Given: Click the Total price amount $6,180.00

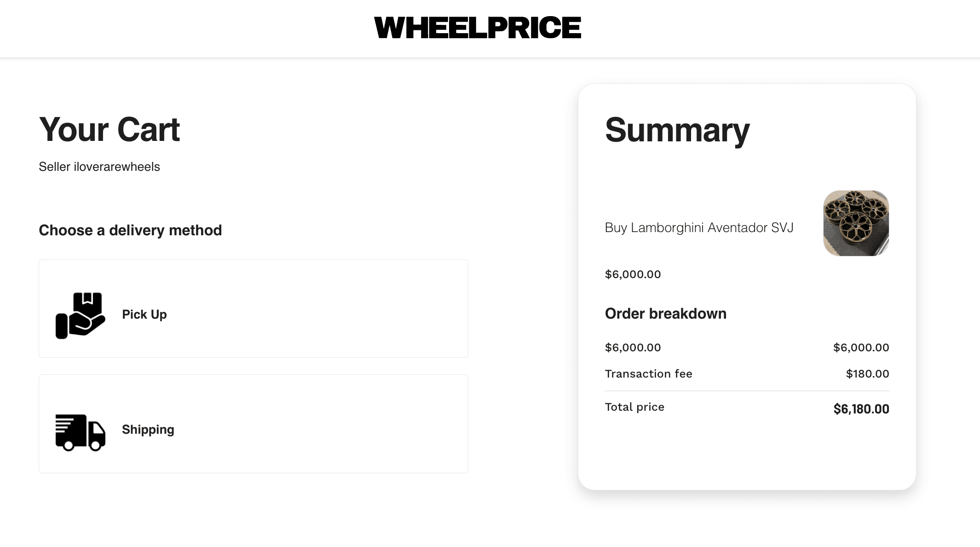Looking at the screenshot, I should [x=860, y=408].
